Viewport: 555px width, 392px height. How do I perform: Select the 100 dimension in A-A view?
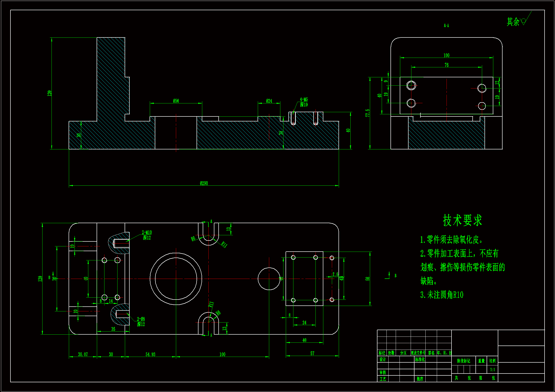pos(446,55)
